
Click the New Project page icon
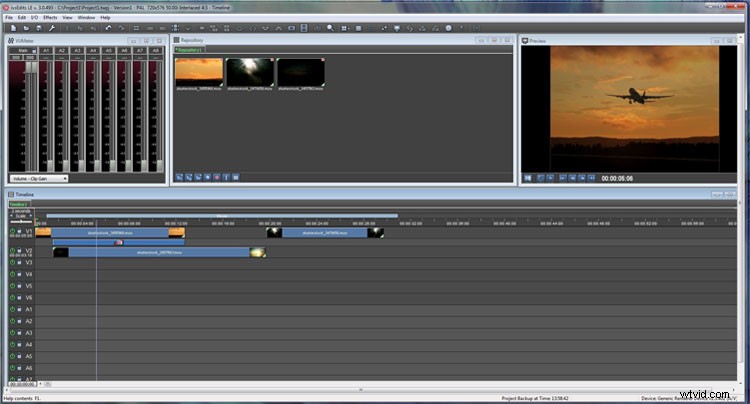coord(13,28)
